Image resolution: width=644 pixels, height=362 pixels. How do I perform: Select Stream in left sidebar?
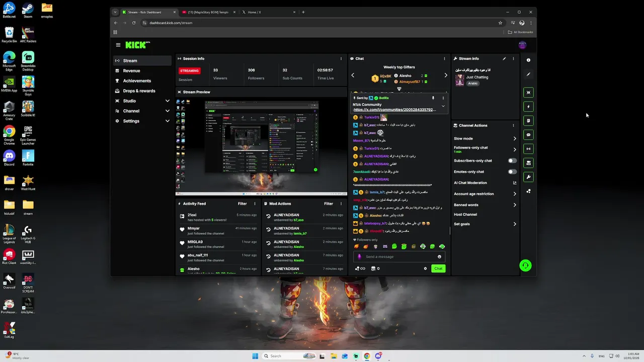pyautogui.click(x=142, y=61)
